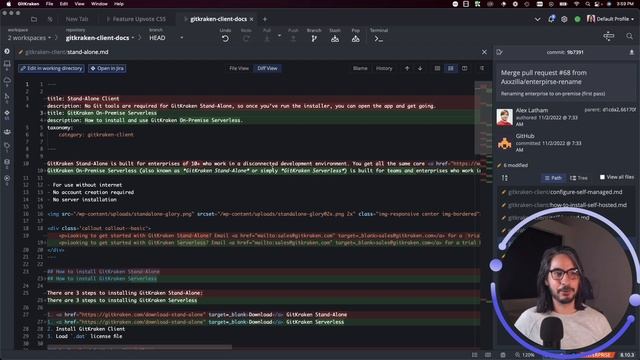Click the Redo toolbar icon
Viewport: 640px width, 360px height.
pyautogui.click(x=246, y=39)
